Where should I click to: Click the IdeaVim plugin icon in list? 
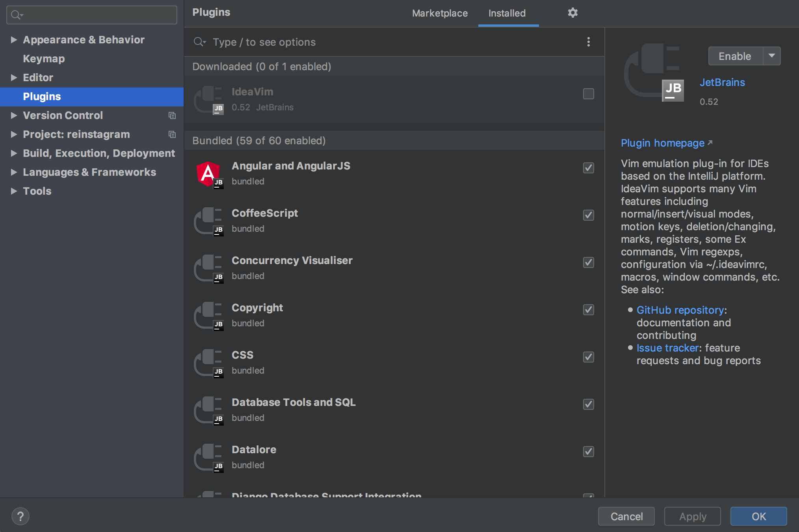[209, 100]
